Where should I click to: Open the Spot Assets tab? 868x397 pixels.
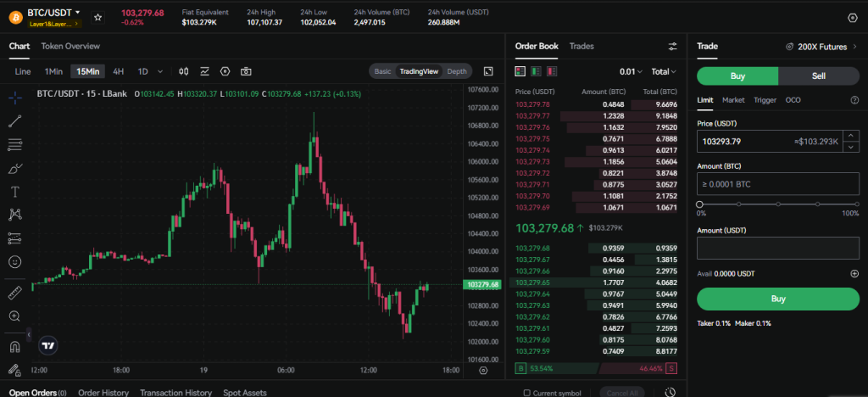click(245, 393)
